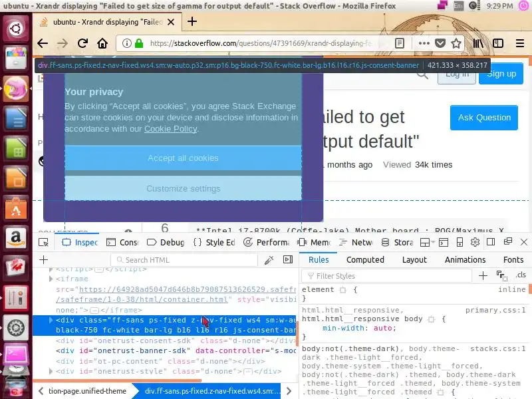Expand the iframe node
The image size is (532, 399).
[x=51, y=279]
